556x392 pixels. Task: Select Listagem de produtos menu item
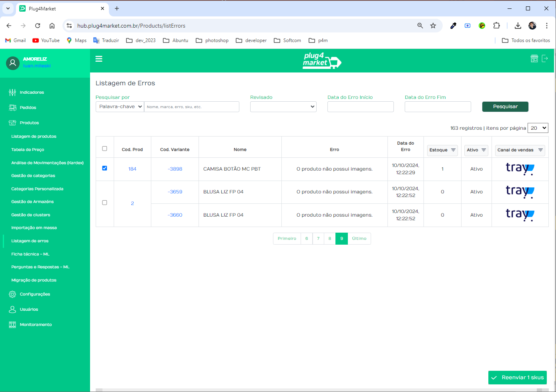pos(34,137)
